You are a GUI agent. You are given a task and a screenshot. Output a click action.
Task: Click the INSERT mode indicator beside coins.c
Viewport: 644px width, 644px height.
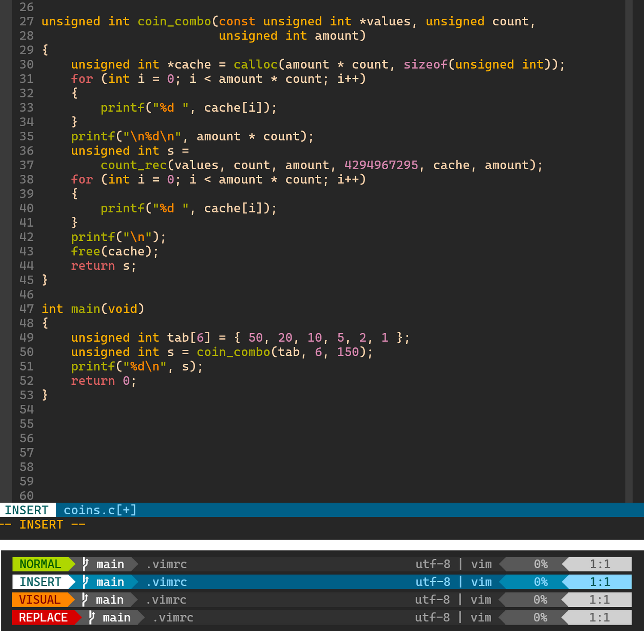pyautogui.click(x=27, y=510)
